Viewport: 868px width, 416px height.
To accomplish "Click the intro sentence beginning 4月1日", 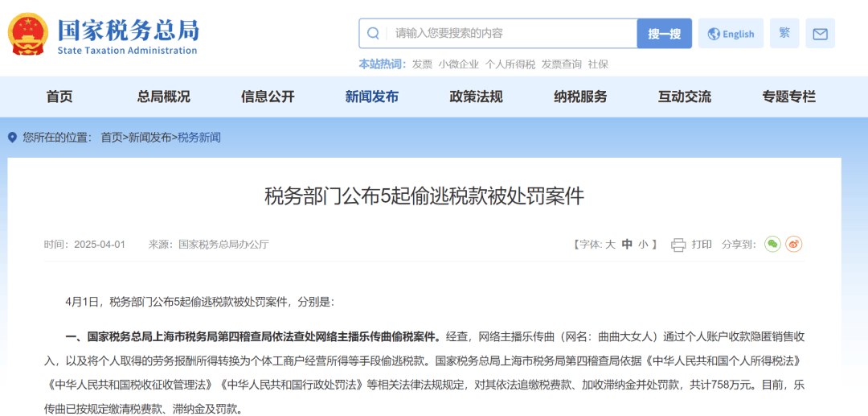I will coord(200,302).
